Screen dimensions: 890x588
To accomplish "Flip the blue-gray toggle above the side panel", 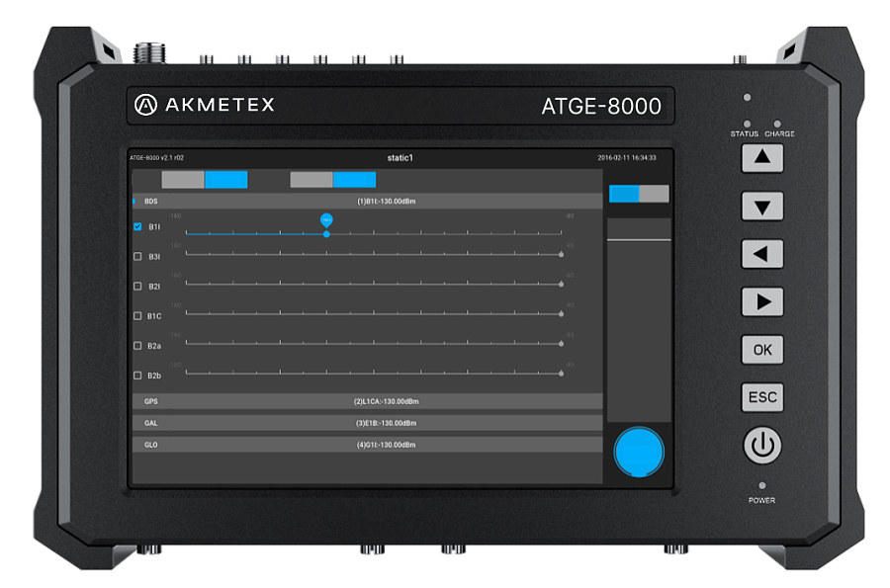I will tap(639, 194).
